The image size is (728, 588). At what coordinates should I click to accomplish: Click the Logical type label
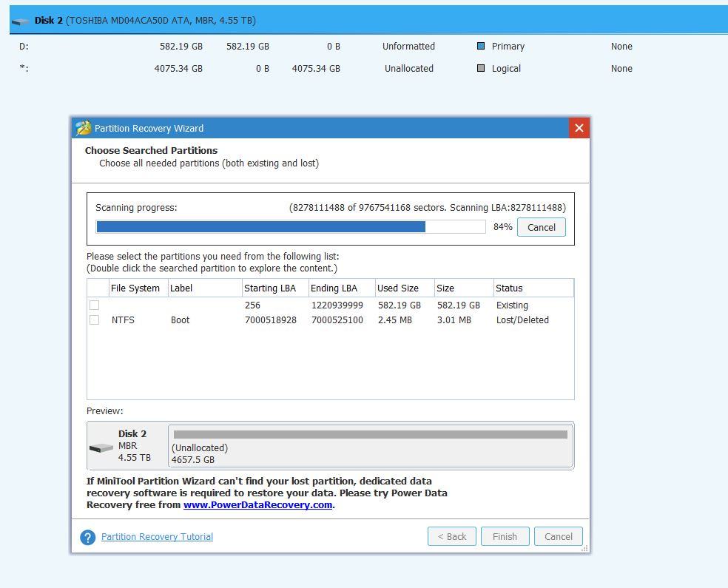[x=506, y=68]
